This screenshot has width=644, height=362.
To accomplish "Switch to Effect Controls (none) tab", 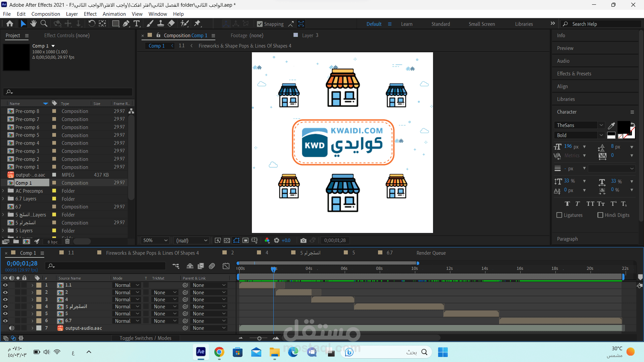I will [67, 36].
